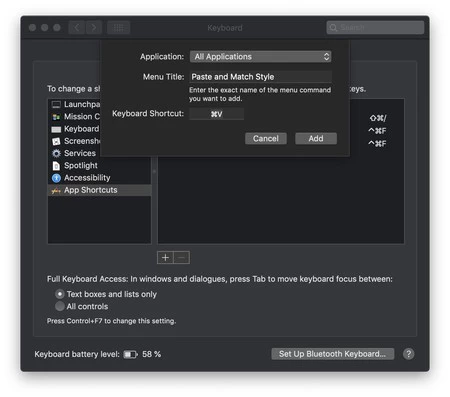The width and height of the screenshot is (450, 397).
Task: Click the Keyboard Shortcut field
Action: 216,114
